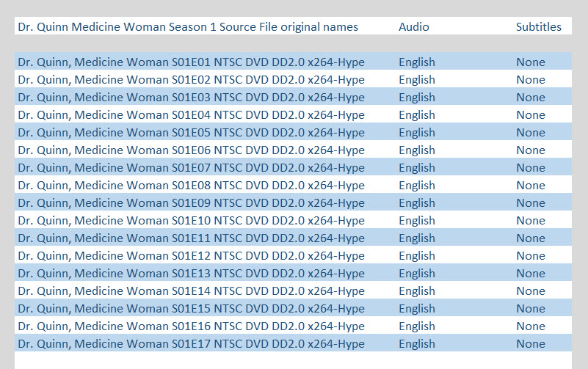
Task: Select 'None' subtitles cell in S01E13 row
Action: pyautogui.click(x=531, y=274)
